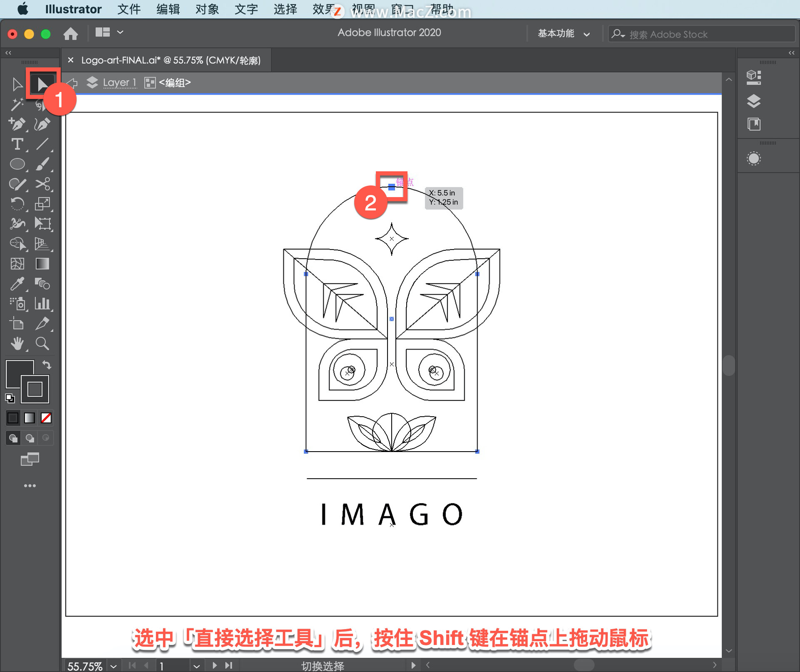Apply Gradient mode button
The image size is (800, 672).
(30, 417)
